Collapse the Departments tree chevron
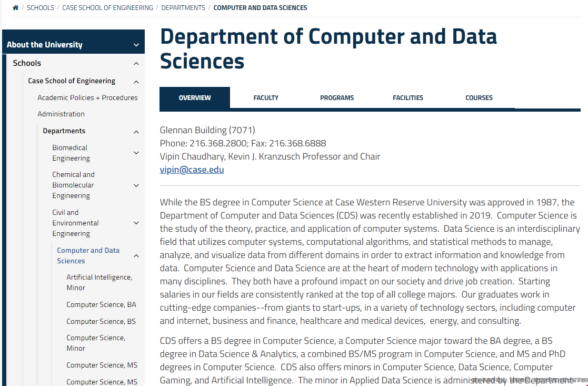Screen dimensions: 588x386 click(x=136, y=132)
